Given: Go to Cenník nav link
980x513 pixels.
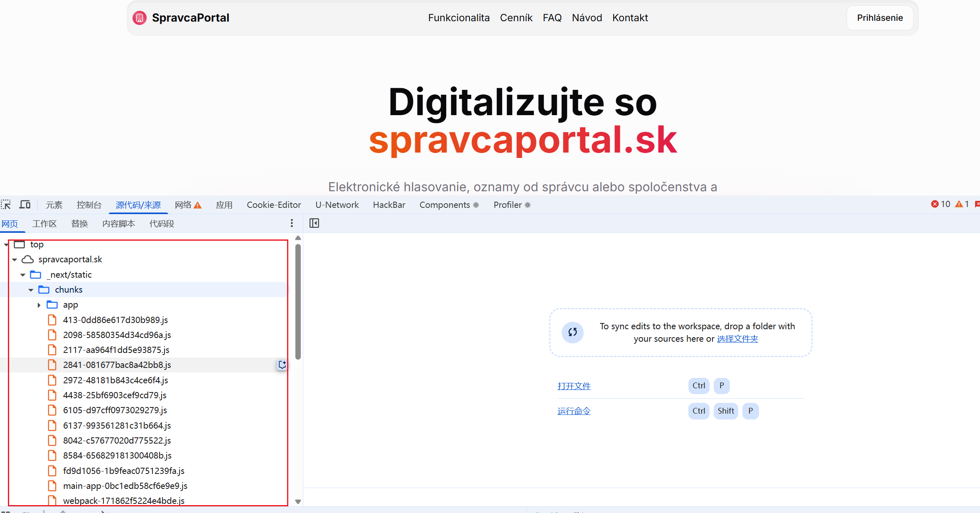Looking at the screenshot, I should (516, 18).
